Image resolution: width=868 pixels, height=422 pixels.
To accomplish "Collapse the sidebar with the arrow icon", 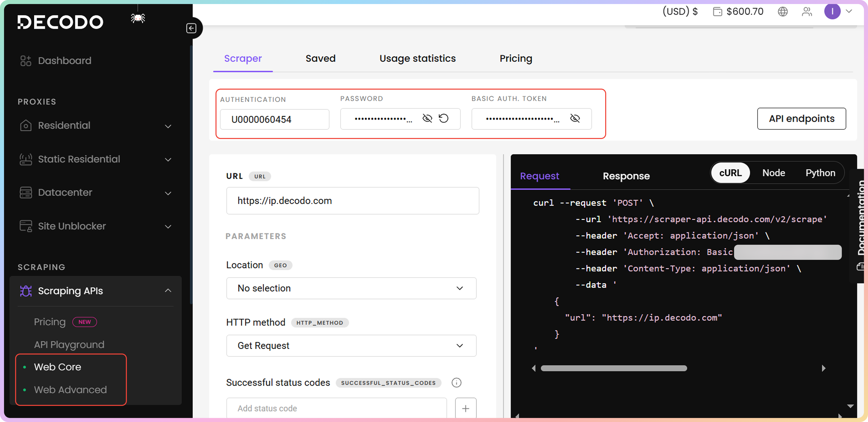I will pos(191,28).
